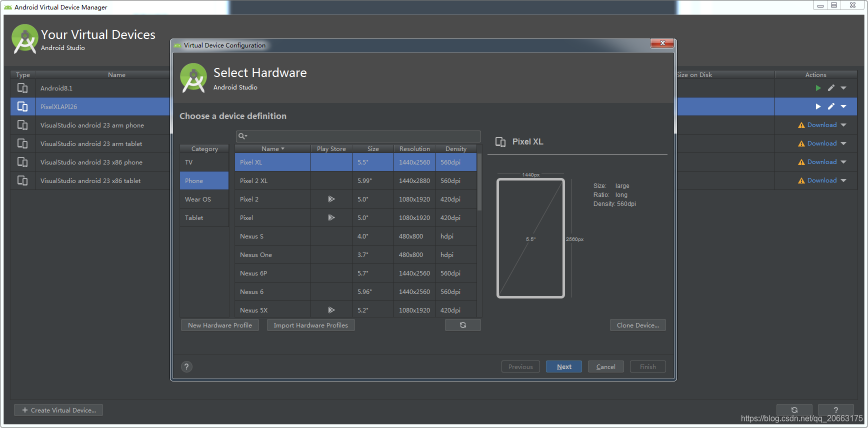Select Nexus One device row

coord(355,254)
